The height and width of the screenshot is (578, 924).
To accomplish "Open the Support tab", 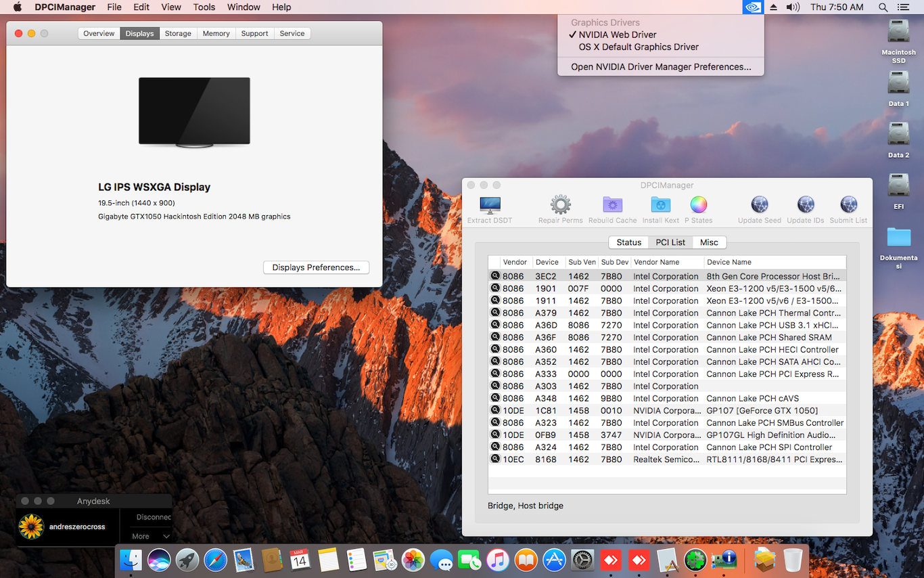I will point(254,33).
